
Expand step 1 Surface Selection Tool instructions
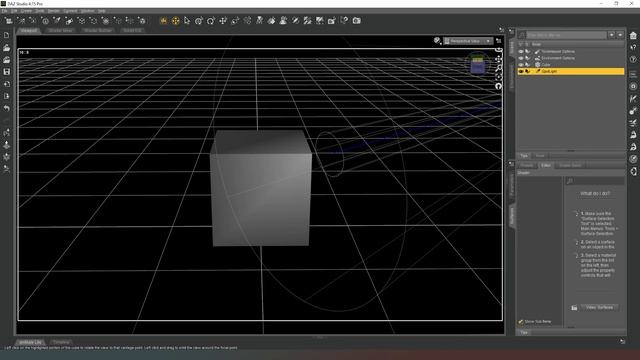coord(576,213)
